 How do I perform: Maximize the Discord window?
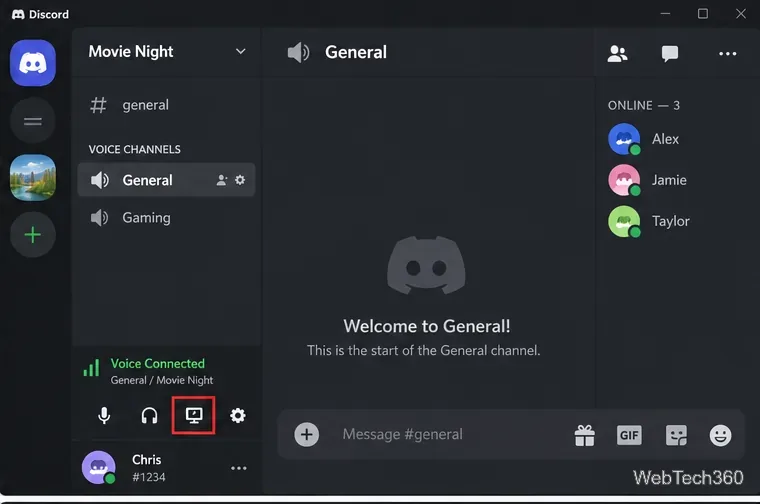[x=703, y=14]
